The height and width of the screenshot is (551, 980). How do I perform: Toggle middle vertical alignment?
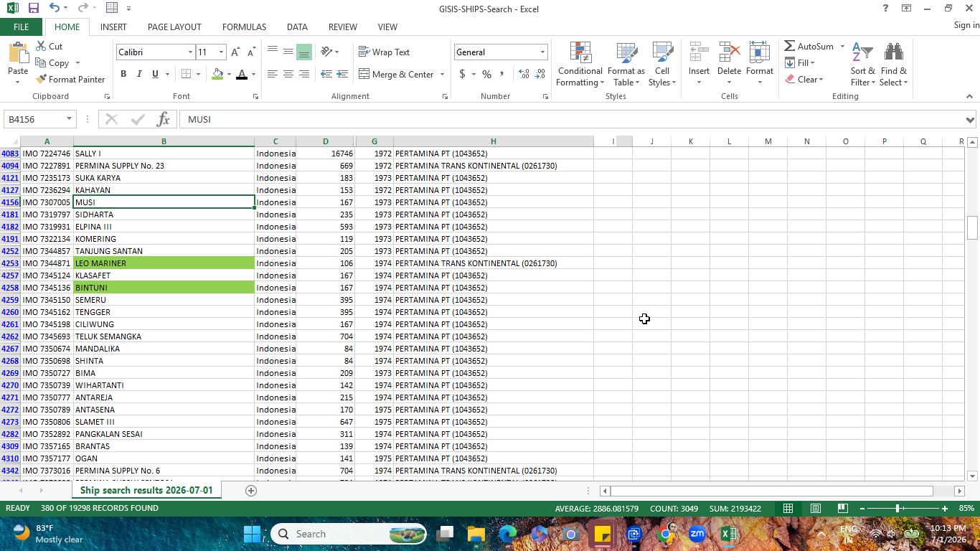[288, 52]
